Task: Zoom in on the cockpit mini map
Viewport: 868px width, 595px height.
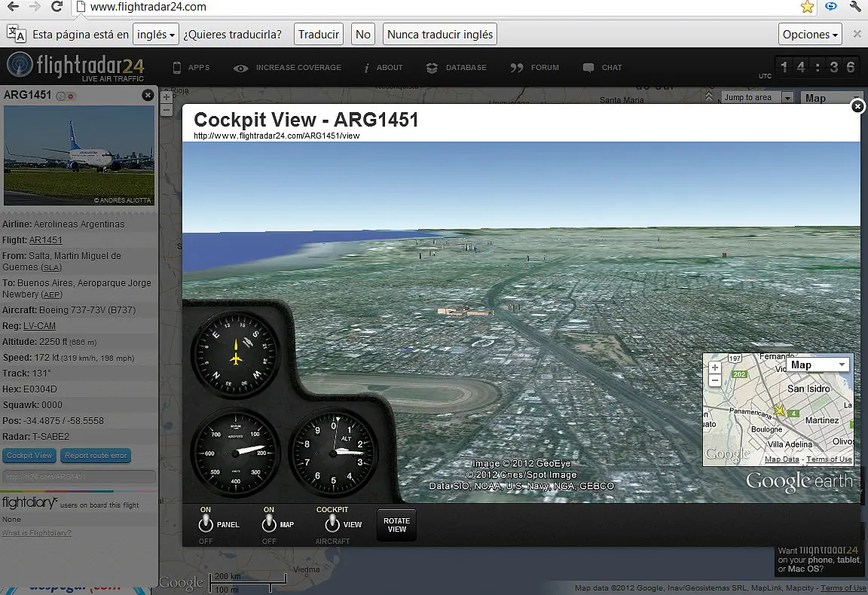Action: [x=714, y=368]
